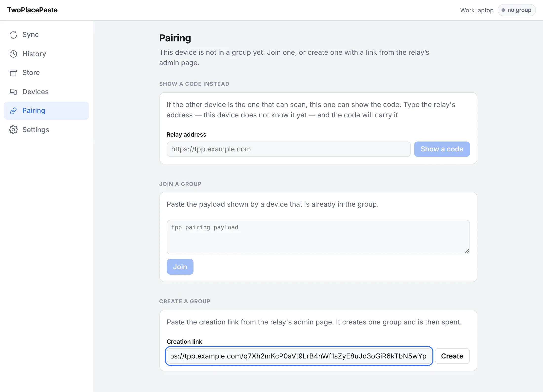
Task: Click the SHOW A CODE INSTEAD heading
Action: 194,84
